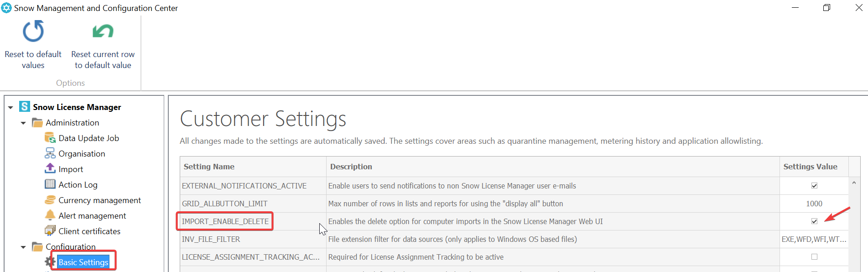Click description 'Enable users to send notifications'
868x272 pixels.
click(x=452, y=186)
